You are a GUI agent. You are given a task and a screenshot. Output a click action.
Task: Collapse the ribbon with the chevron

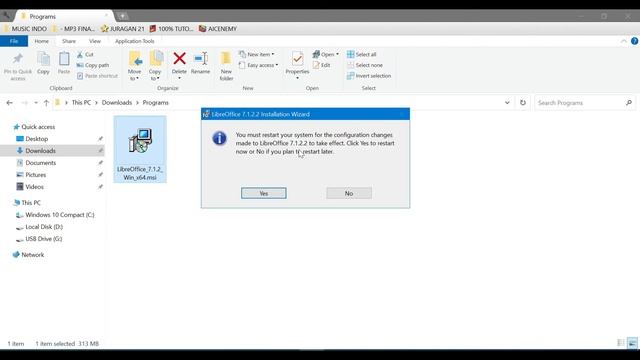tap(624, 41)
